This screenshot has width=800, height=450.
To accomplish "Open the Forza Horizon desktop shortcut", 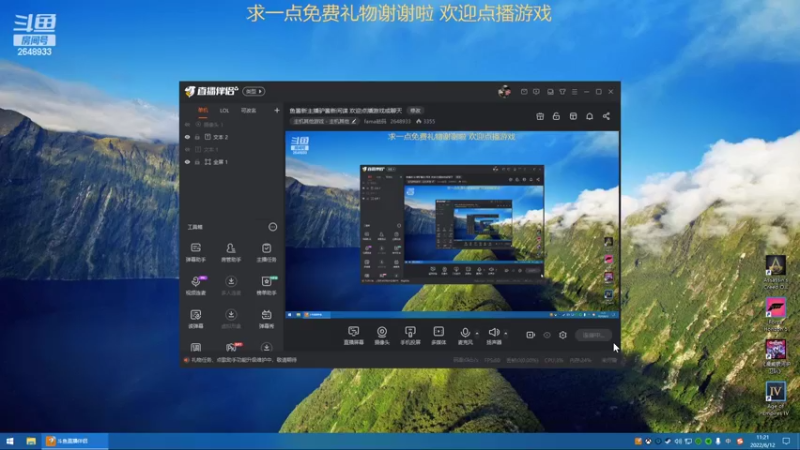I will [776, 315].
